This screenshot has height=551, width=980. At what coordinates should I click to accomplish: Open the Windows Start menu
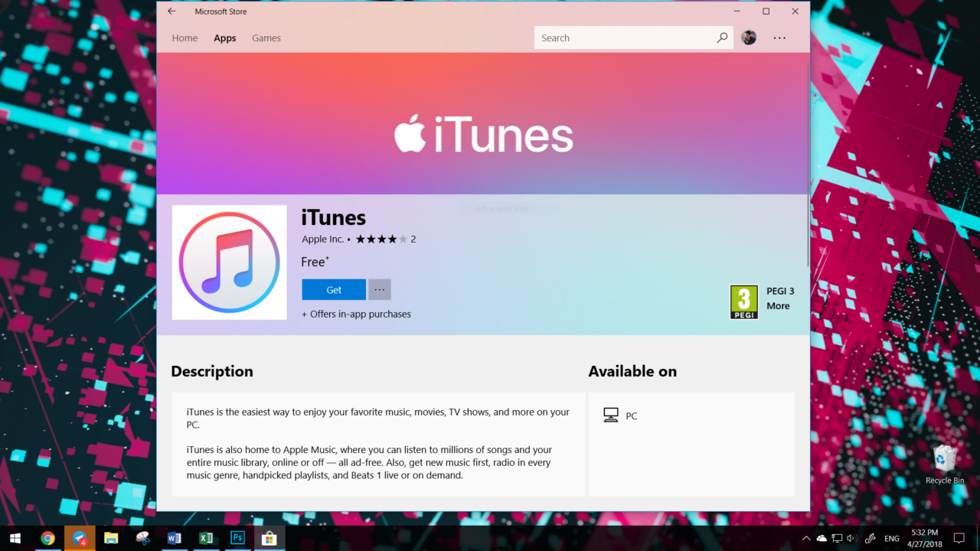pos(15,538)
